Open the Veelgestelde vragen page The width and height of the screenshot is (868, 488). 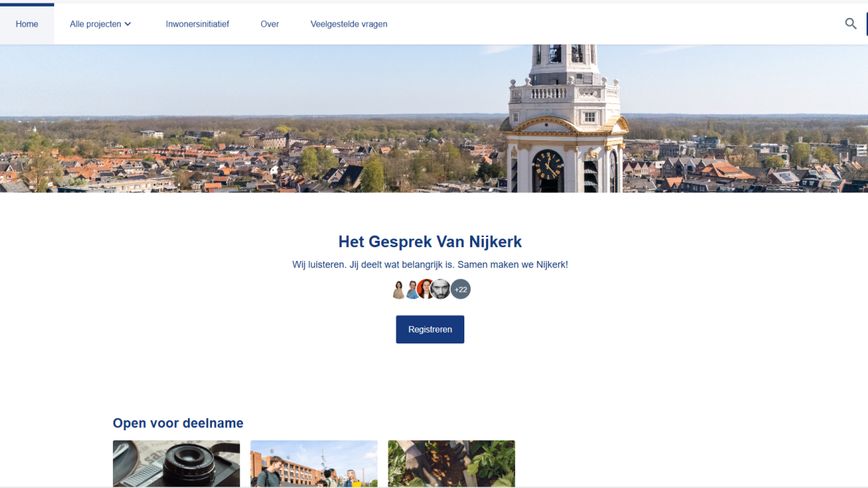[x=349, y=24]
